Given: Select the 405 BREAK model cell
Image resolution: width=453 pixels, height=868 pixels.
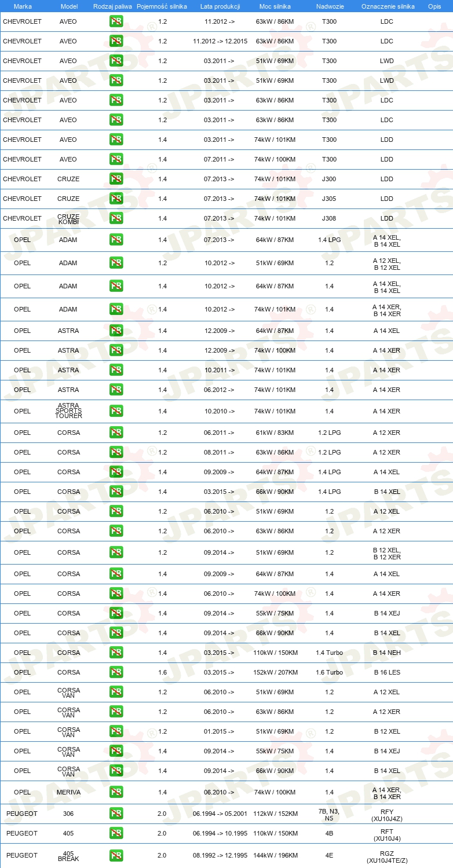Looking at the screenshot, I should click(x=69, y=856).
